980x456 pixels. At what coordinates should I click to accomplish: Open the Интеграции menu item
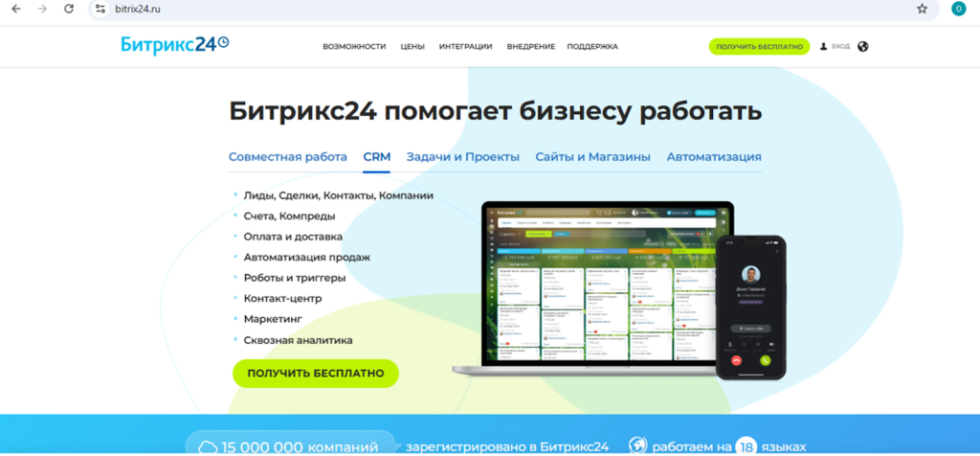[465, 46]
